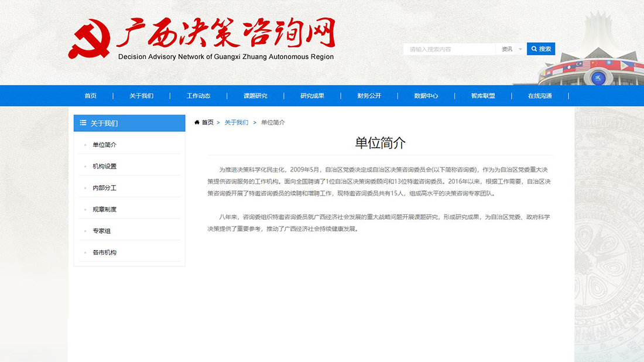
Task: Open the 财务公开 navigation item
Action: coord(369,95)
